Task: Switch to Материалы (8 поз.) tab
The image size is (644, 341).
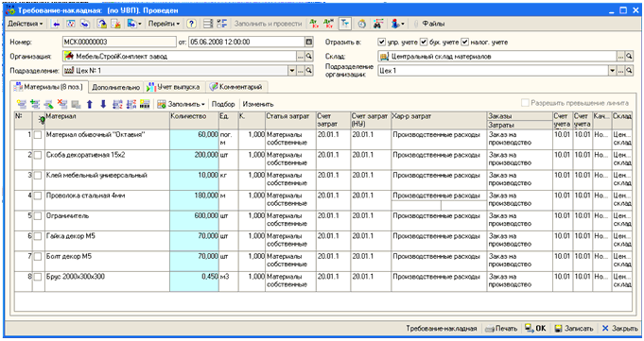Action: [x=49, y=87]
